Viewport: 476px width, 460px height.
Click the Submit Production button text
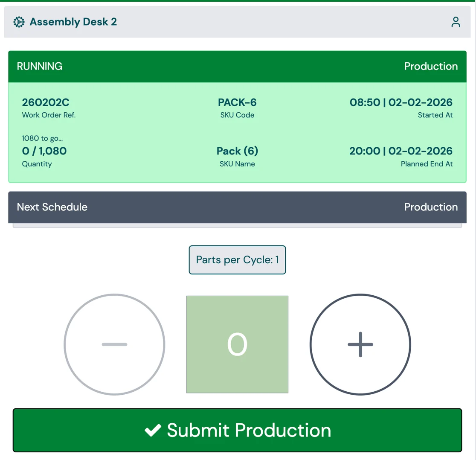(x=249, y=430)
